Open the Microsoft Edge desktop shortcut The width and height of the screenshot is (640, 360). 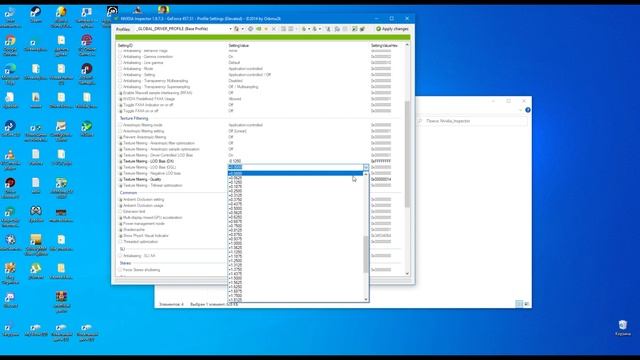coord(10,73)
